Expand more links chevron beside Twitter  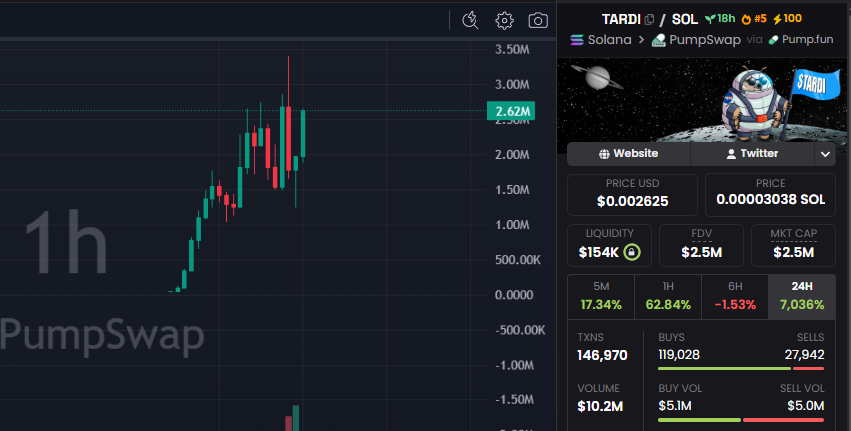point(825,154)
